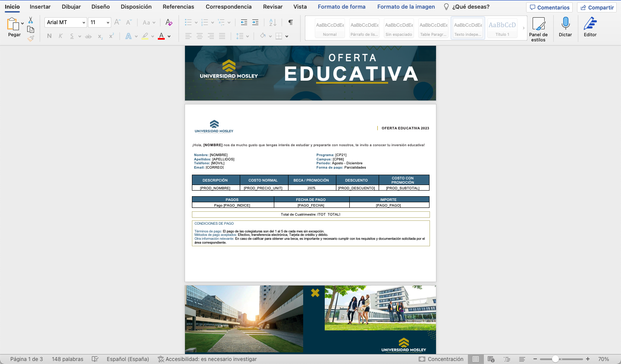
Task: Open the Insertar tab
Action: click(40, 7)
